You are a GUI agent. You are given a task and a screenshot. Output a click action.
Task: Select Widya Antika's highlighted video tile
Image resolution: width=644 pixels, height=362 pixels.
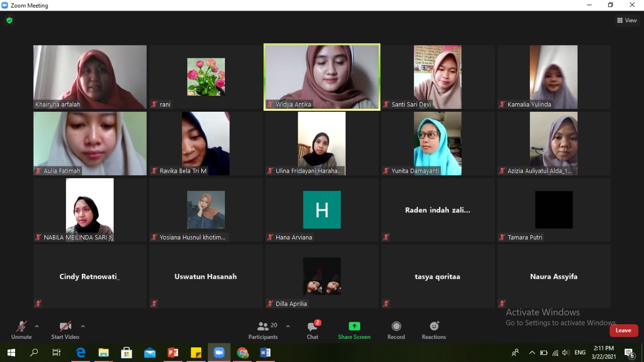322,77
